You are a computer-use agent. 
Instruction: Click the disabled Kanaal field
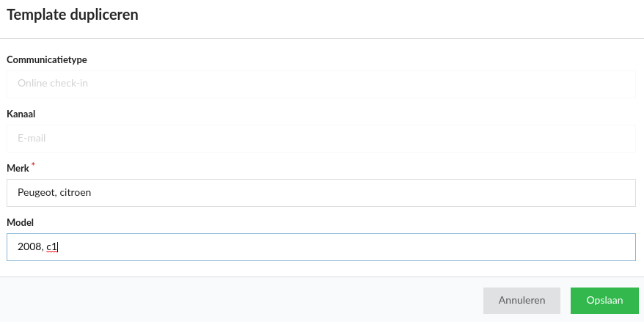pos(321,138)
